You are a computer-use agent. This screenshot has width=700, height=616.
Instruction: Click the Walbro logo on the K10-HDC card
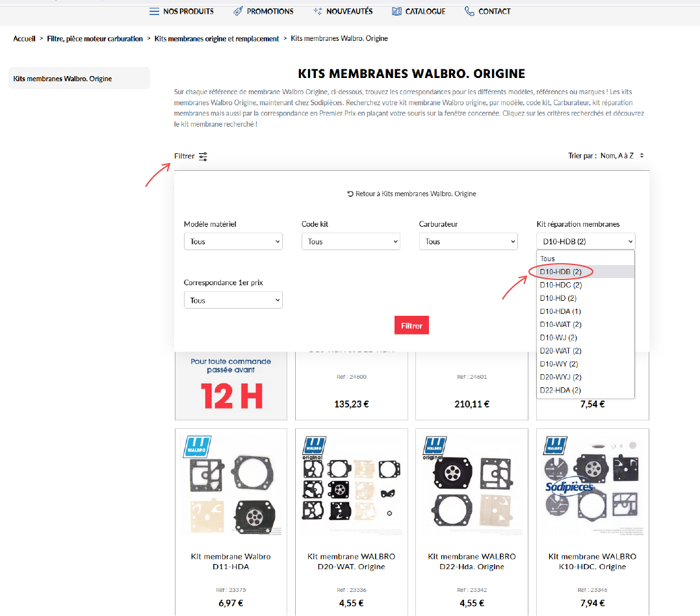pyautogui.click(x=555, y=445)
